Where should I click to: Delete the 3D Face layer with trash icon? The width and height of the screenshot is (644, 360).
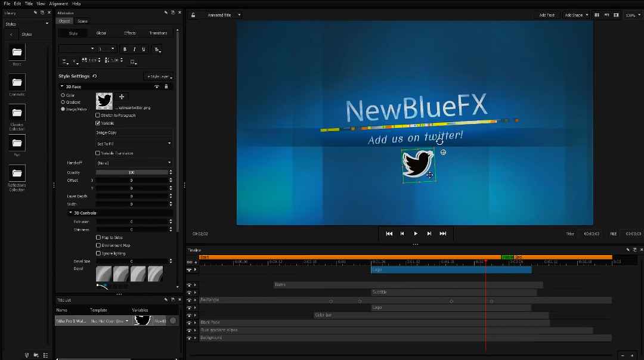coord(166,86)
